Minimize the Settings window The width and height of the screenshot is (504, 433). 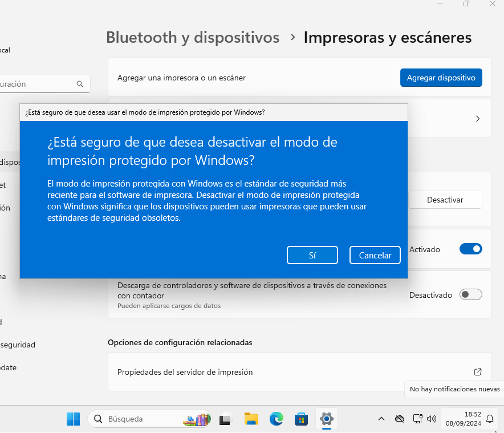click(x=440, y=3)
